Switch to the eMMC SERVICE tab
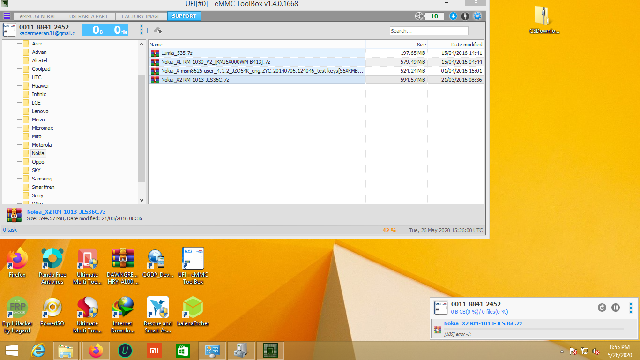This screenshot has height=360, width=640. click(x=38, y=16)
